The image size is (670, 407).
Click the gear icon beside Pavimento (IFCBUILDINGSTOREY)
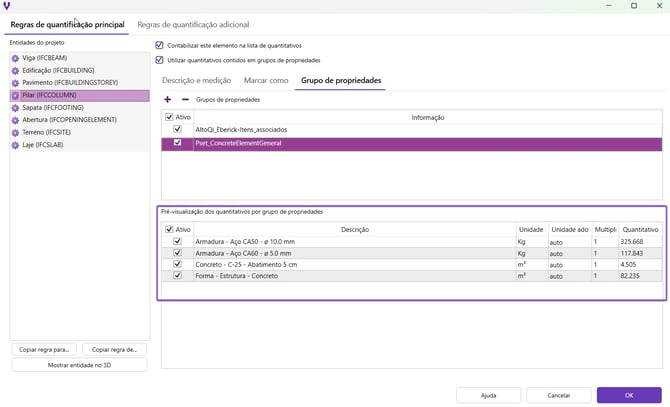pos(15,83)
